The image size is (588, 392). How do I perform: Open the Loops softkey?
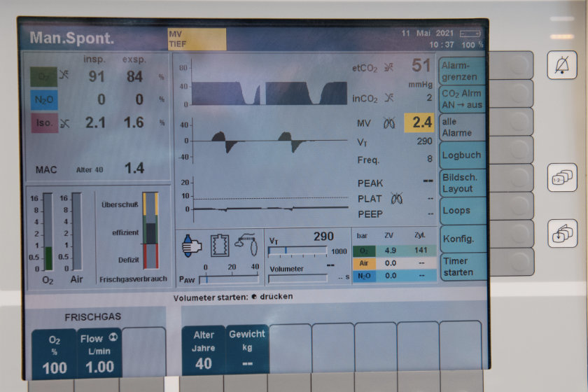[462, 211]
